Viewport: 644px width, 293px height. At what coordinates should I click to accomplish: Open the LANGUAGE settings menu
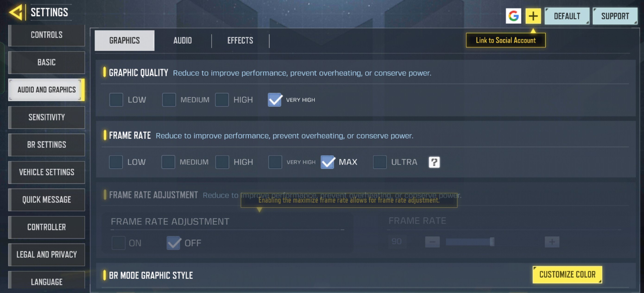46,281
